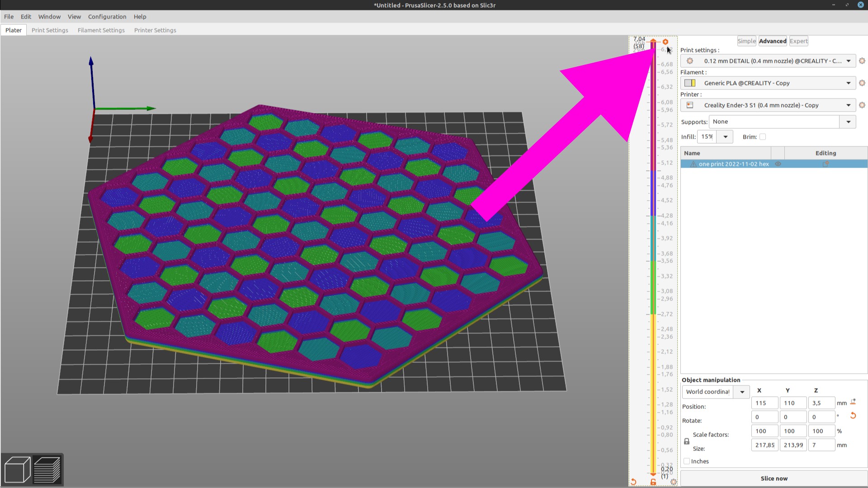Click set position to bed icon
Viewport: 868px width, 488px height.
coord(853,402)
